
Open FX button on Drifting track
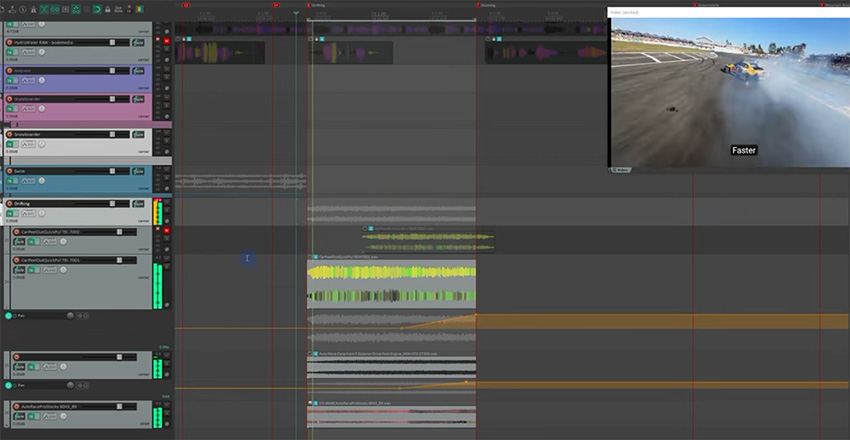(x=12, y=213)
